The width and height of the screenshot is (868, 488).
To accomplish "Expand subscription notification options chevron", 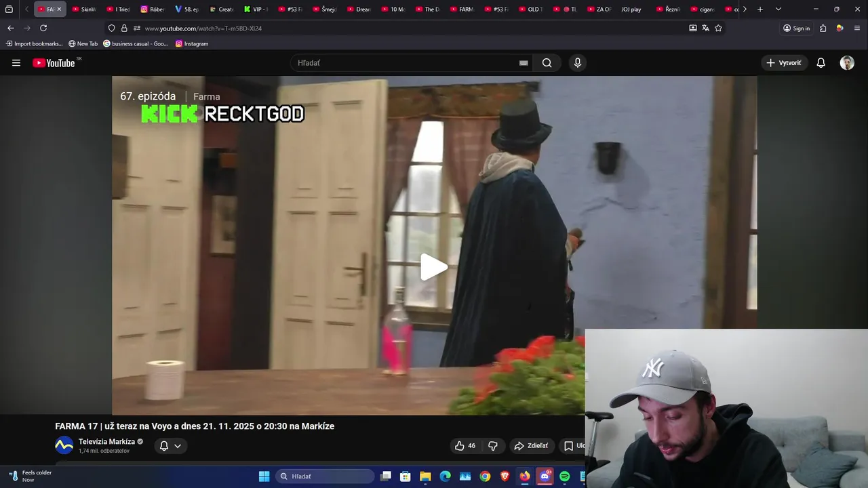I will click(178, 446).
